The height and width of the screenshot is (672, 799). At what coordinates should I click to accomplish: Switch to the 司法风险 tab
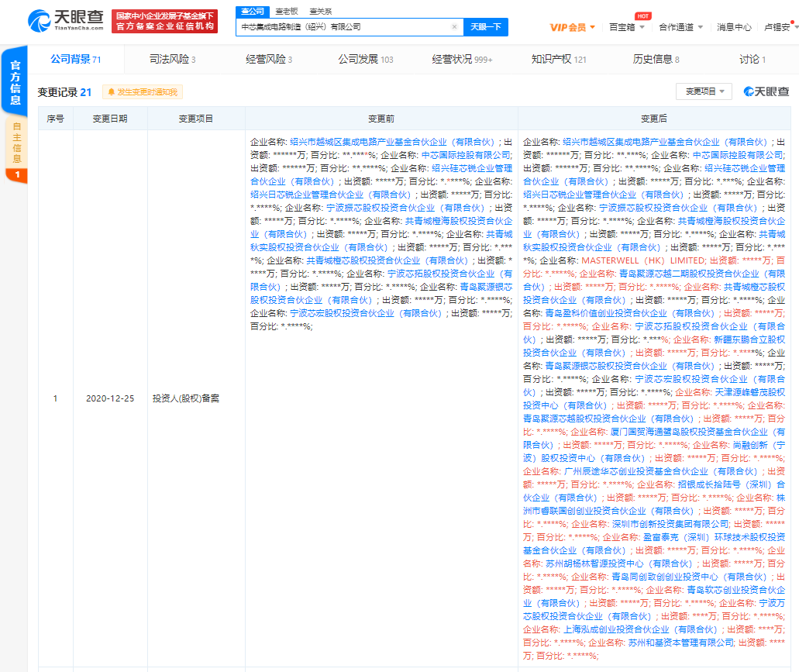[x=171, y=59]
